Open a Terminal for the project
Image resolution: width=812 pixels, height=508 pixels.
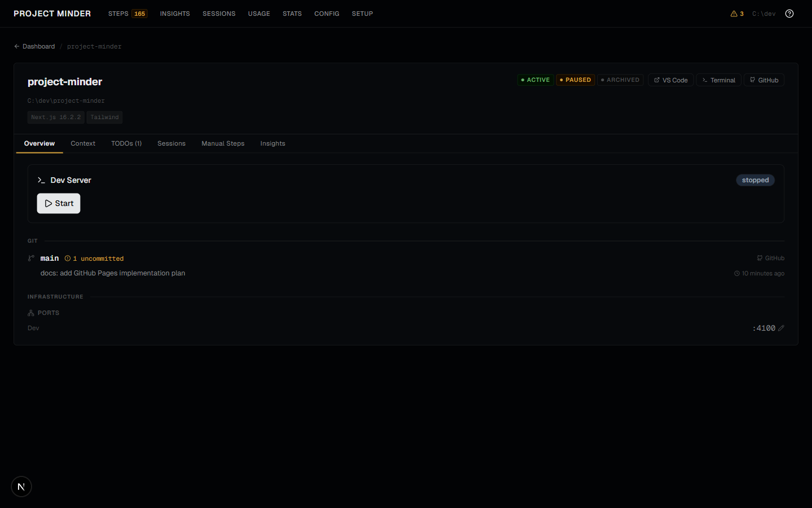[718, 80]
